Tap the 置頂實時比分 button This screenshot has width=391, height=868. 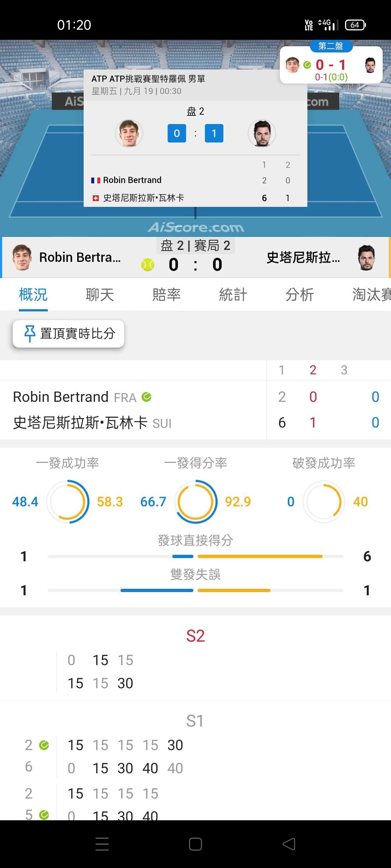pos(68,333)
